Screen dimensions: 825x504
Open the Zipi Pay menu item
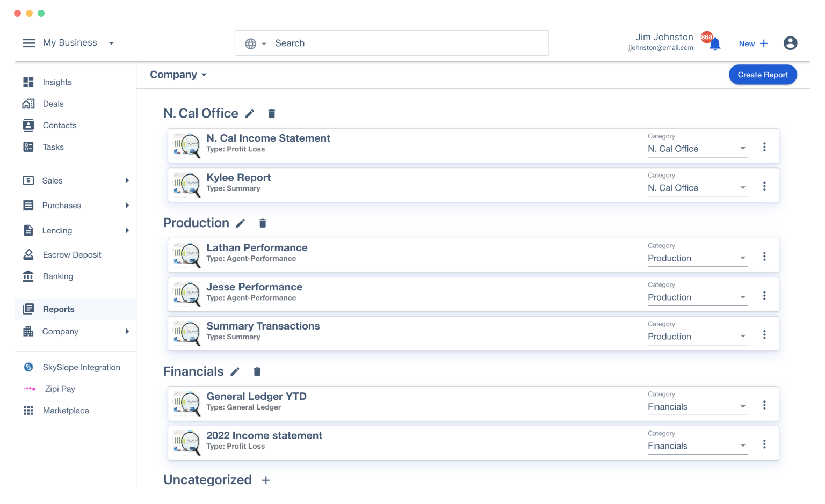[60, 389]
